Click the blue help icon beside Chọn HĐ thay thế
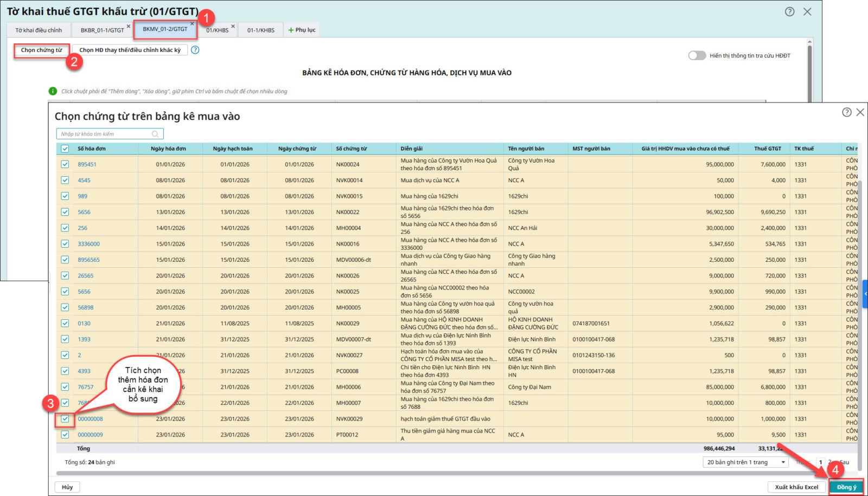 195,50
